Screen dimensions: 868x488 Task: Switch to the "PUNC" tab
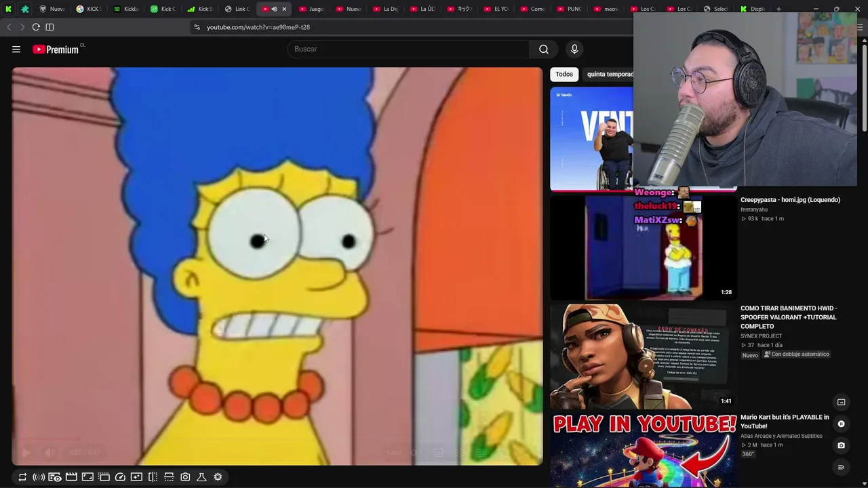point(570,9)
